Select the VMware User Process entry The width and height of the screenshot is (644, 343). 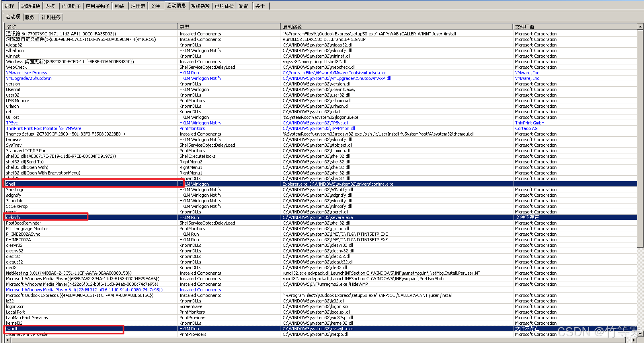pyautogui.click(x=27, y=73)
